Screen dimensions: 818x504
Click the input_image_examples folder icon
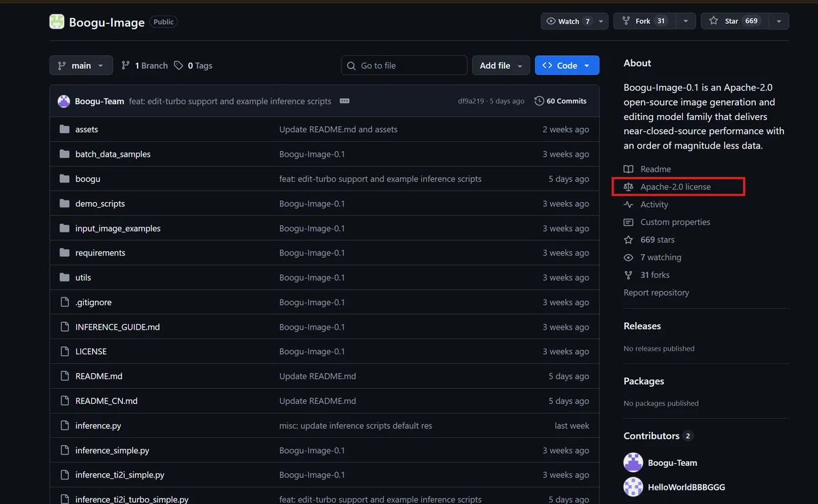point(65,228)
